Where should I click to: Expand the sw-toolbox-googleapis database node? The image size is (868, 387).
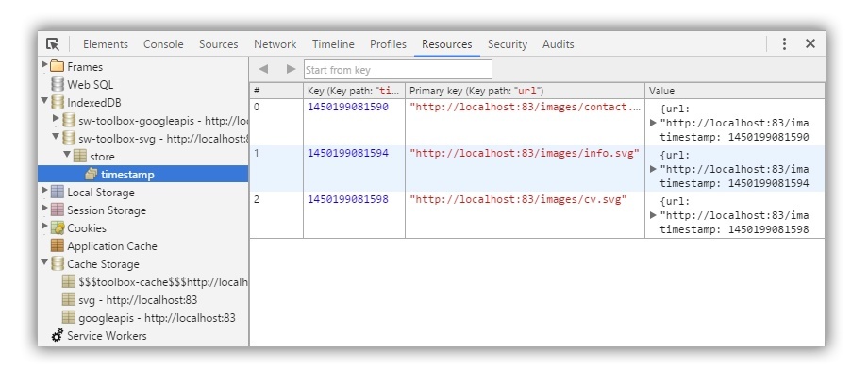56,119
